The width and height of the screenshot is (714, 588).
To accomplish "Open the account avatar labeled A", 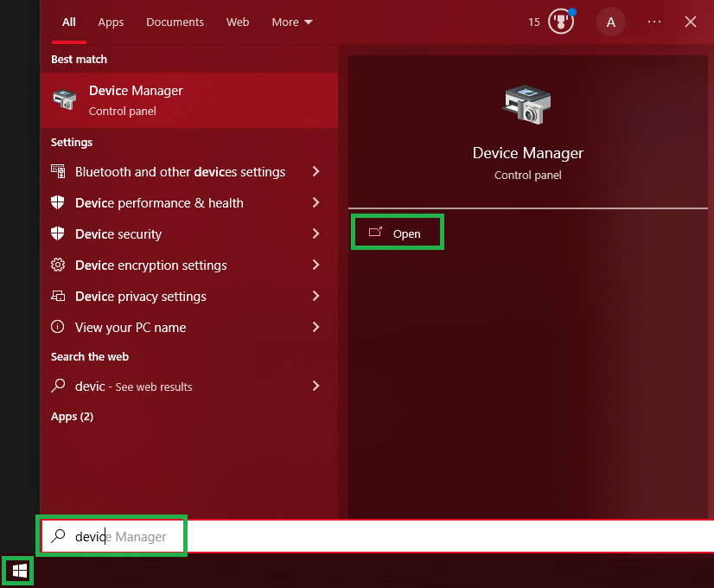I will coord(610,22).
